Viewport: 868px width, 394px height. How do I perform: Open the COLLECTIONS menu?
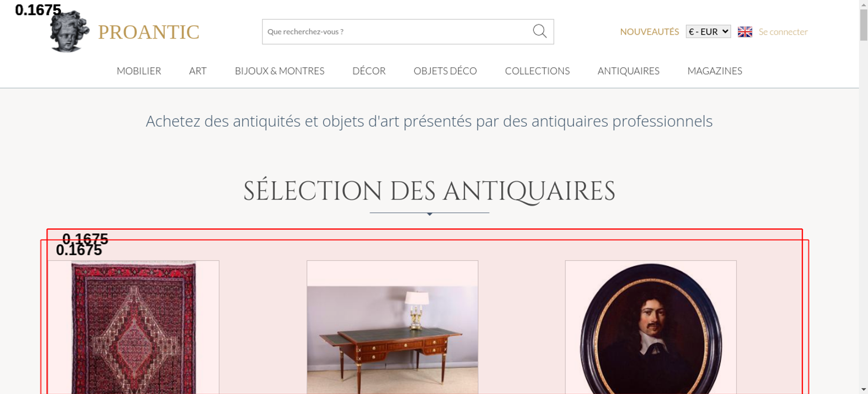coord(537,71)
